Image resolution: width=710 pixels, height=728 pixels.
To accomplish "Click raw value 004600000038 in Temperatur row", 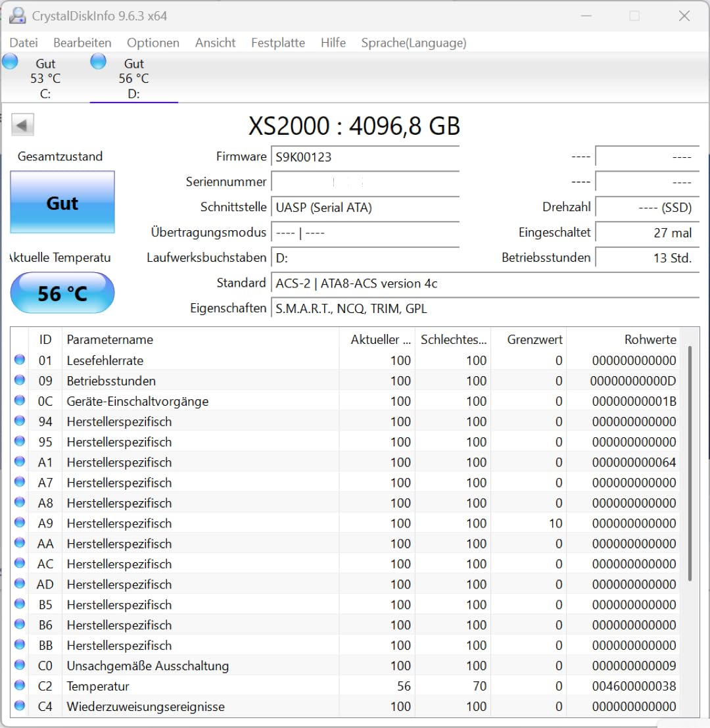I will tap(634, 686).
